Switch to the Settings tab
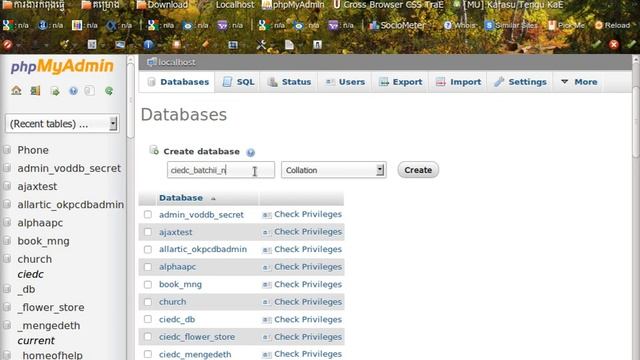 pos(520,82)
